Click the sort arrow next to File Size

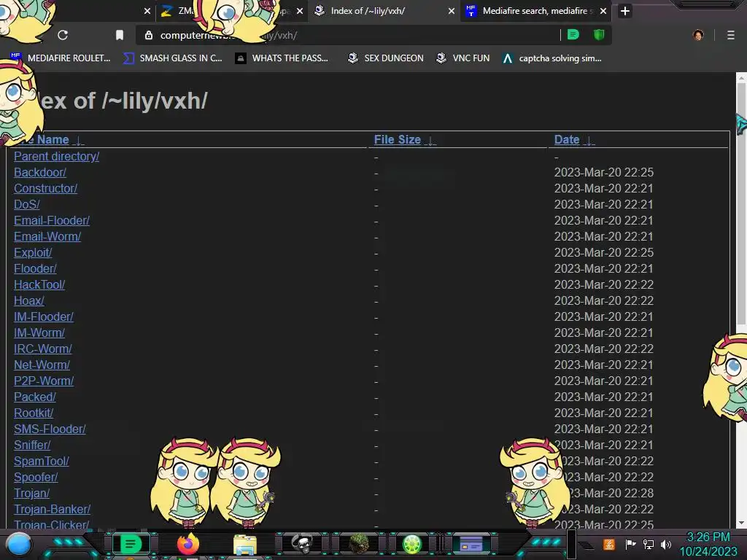pos(430,141)
